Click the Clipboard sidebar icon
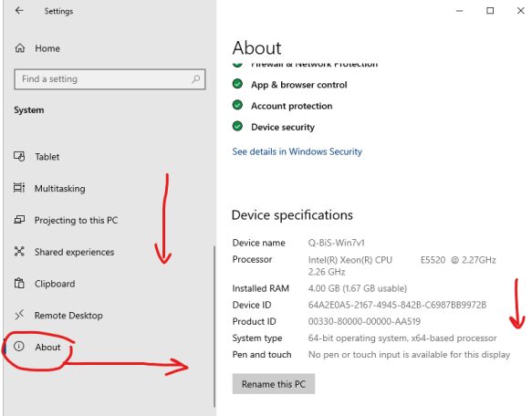 tap(19, 283)
